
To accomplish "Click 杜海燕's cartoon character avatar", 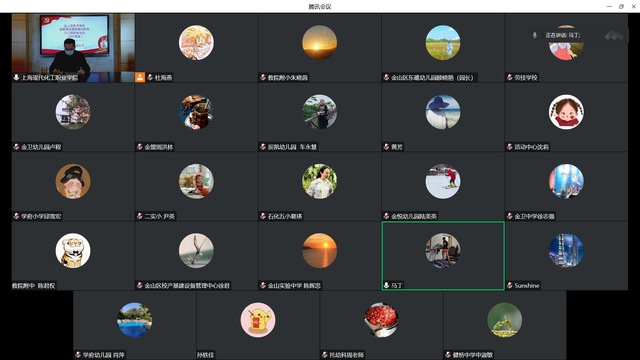I will coord(196,42).
